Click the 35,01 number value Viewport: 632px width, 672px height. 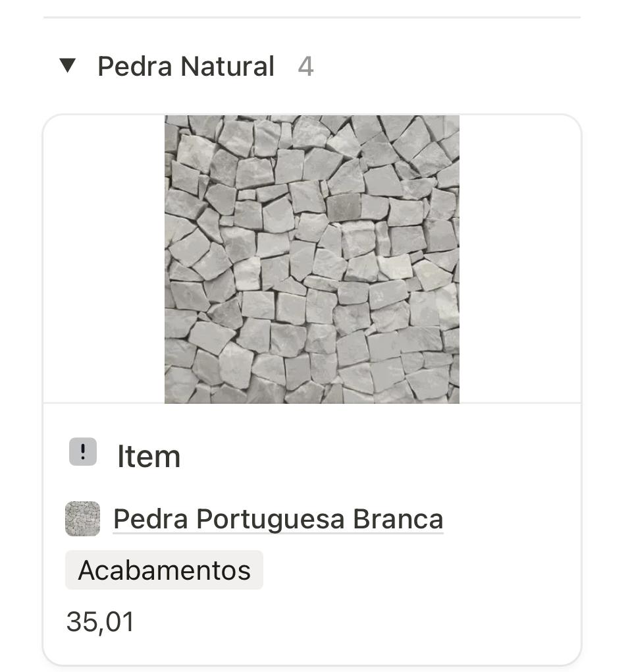[100, 621]
